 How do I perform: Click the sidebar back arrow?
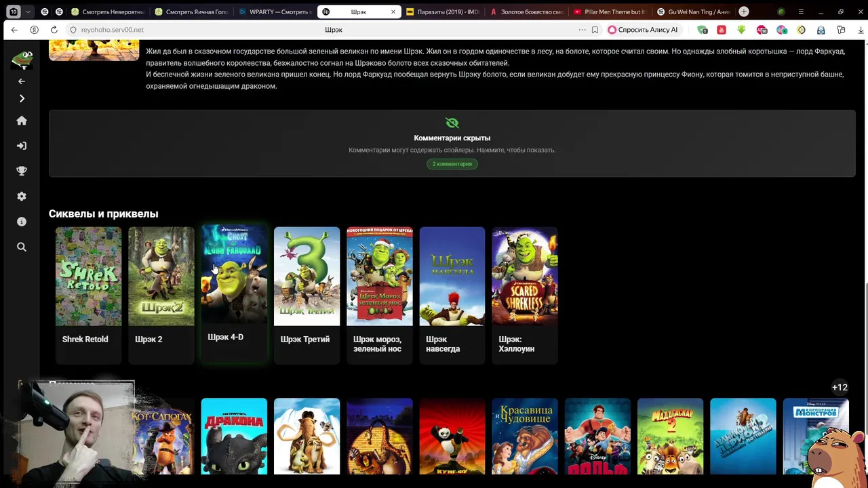pyautogui.click(x=22, y=81)
